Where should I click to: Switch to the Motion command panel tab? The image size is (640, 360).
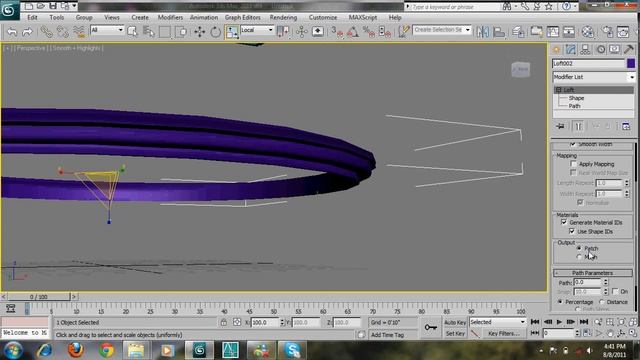tap(600, 49)
